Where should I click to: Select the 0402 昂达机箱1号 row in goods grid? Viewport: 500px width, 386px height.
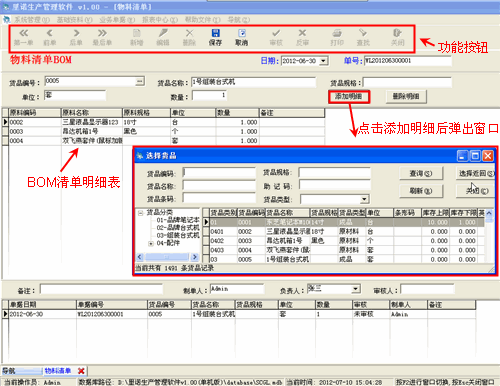coord(347,241)
